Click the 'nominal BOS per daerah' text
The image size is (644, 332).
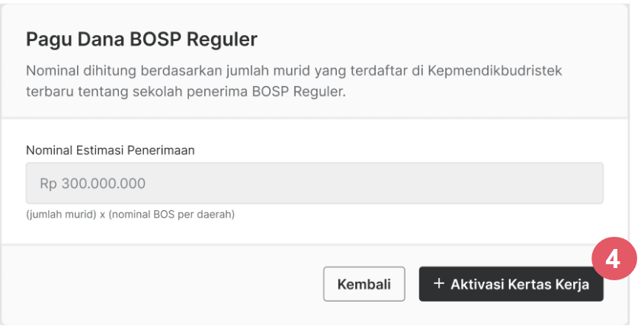click(171, 215)
